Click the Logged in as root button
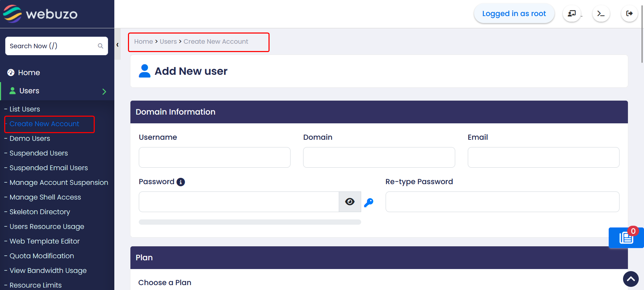The width and height of the screenshot is (644, 290). tap(514, 14)
